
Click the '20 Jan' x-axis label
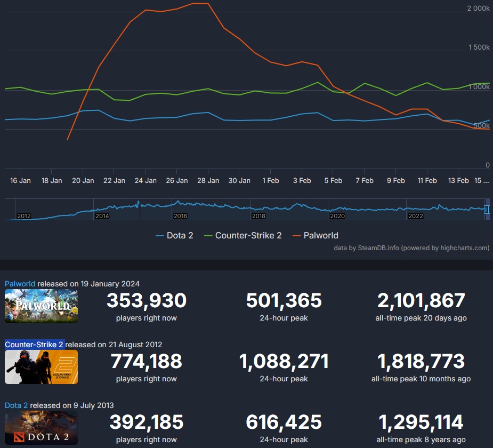pyautogui.click(x=83, y=181)
